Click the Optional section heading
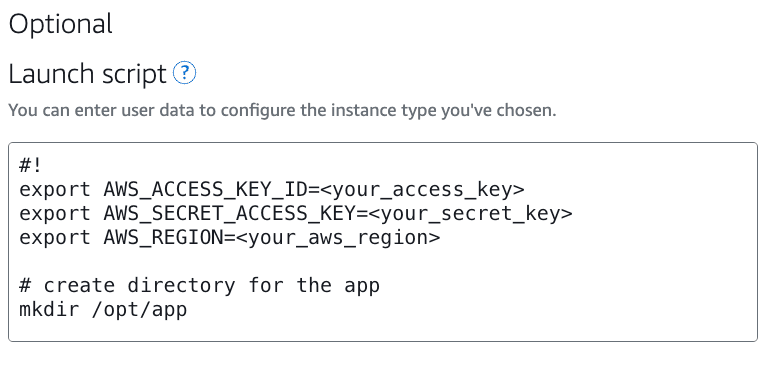Viewport: 780px width, 369px height. pos(61,24)
